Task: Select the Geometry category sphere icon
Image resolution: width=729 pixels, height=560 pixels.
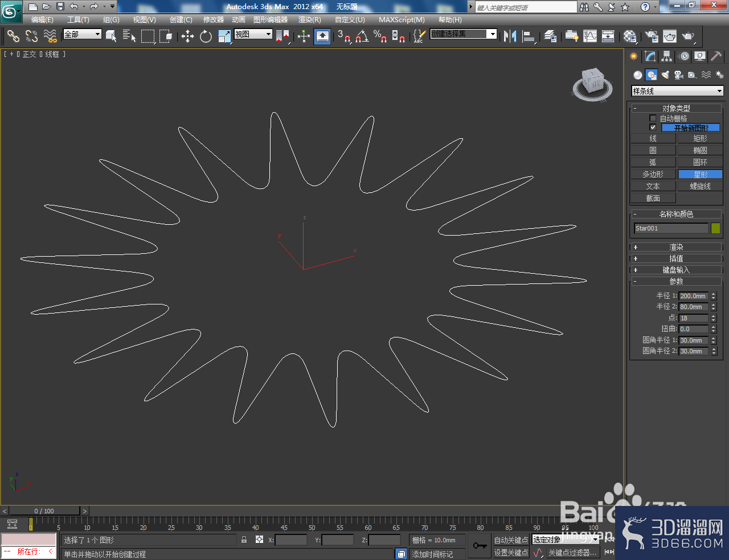Action: pyautogui.click(x=637, y=75)
